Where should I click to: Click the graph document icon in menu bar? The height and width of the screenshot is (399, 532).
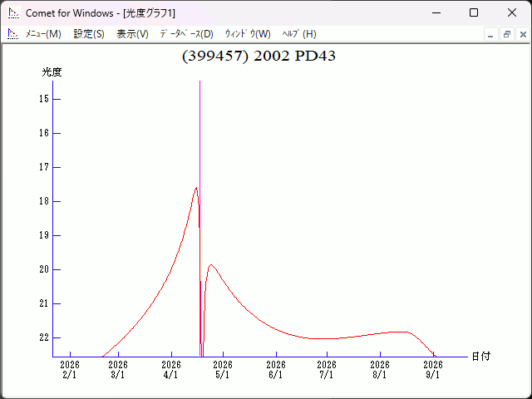point(12,34)
